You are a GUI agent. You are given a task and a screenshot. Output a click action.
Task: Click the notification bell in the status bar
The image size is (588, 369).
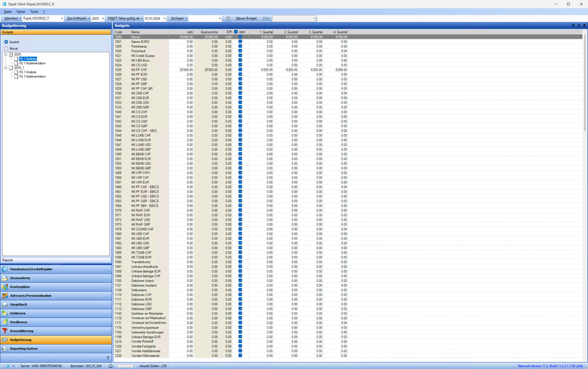click(111, 365)
